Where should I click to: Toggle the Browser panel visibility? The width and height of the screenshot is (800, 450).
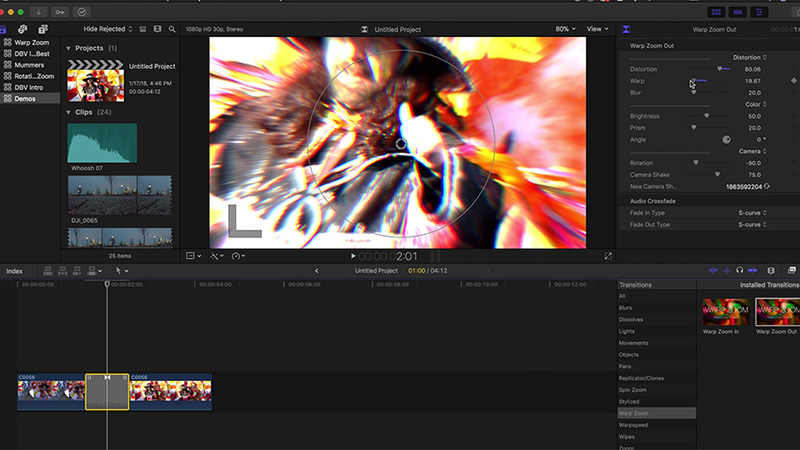point(716,12)
